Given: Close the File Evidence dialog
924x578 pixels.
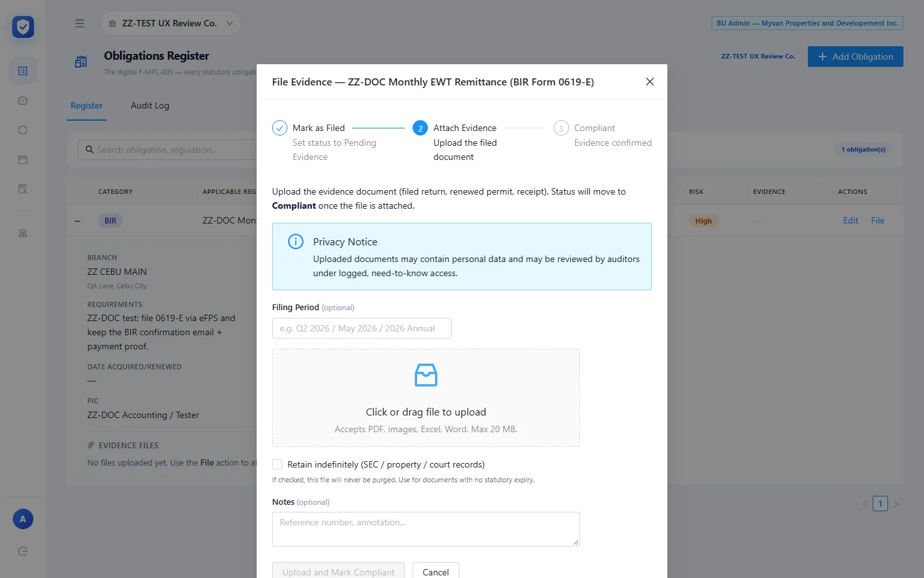Looking at the screenshot, I should [650, 82].
